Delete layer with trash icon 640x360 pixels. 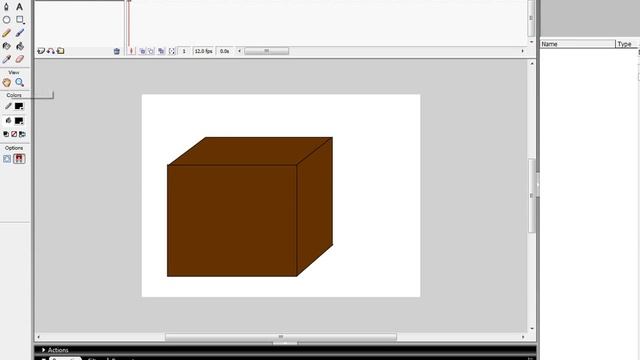pos(117,51)
